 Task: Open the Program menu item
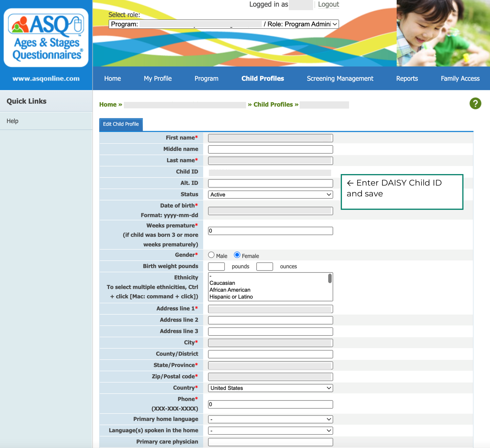tap(206, 79)
